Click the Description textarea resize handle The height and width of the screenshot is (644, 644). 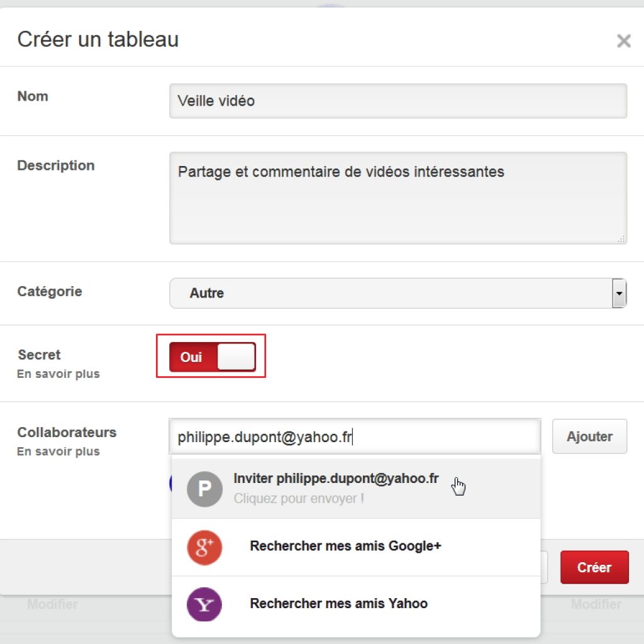(621, 238)
